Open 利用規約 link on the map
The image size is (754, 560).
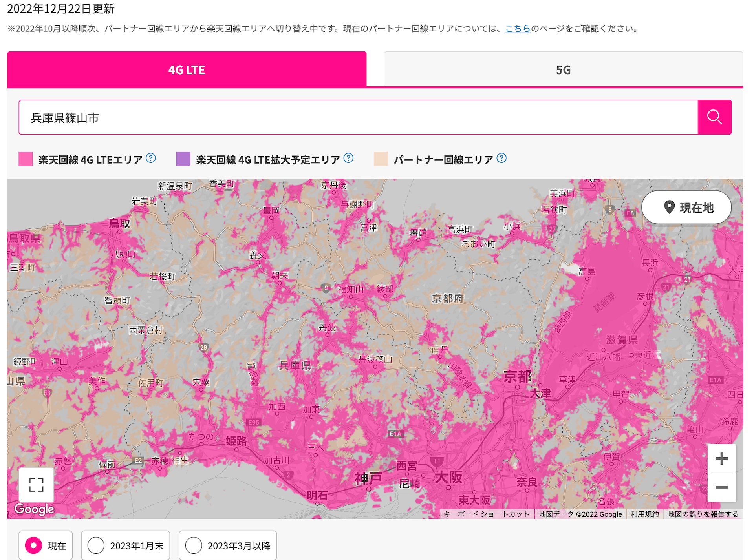pos(644,514)
